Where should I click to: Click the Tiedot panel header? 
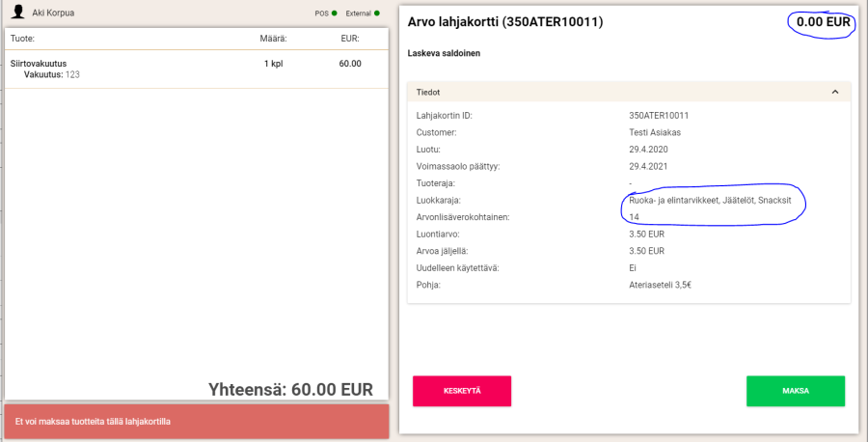point(629,93)
